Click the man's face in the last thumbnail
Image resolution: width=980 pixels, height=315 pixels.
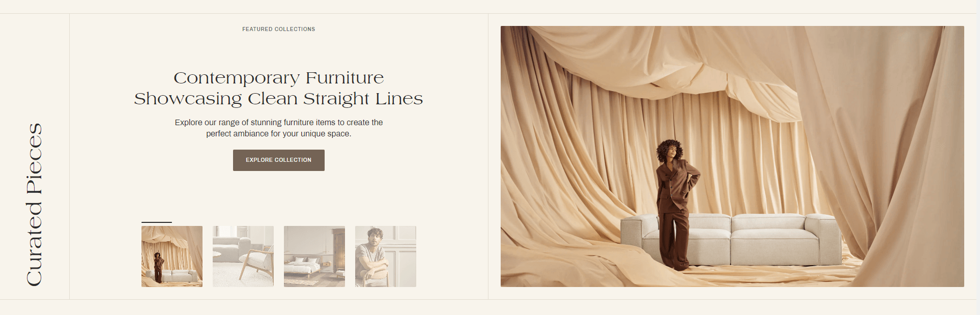(374, 239)
